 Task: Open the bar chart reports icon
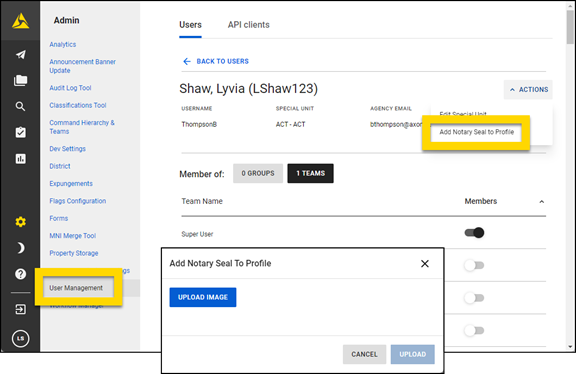[21, 159]
